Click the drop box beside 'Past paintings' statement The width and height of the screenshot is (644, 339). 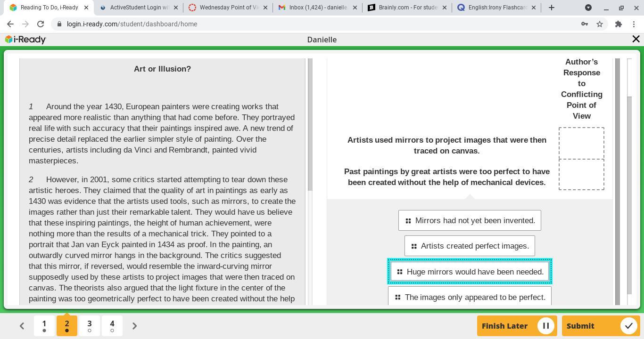[581, 175]
